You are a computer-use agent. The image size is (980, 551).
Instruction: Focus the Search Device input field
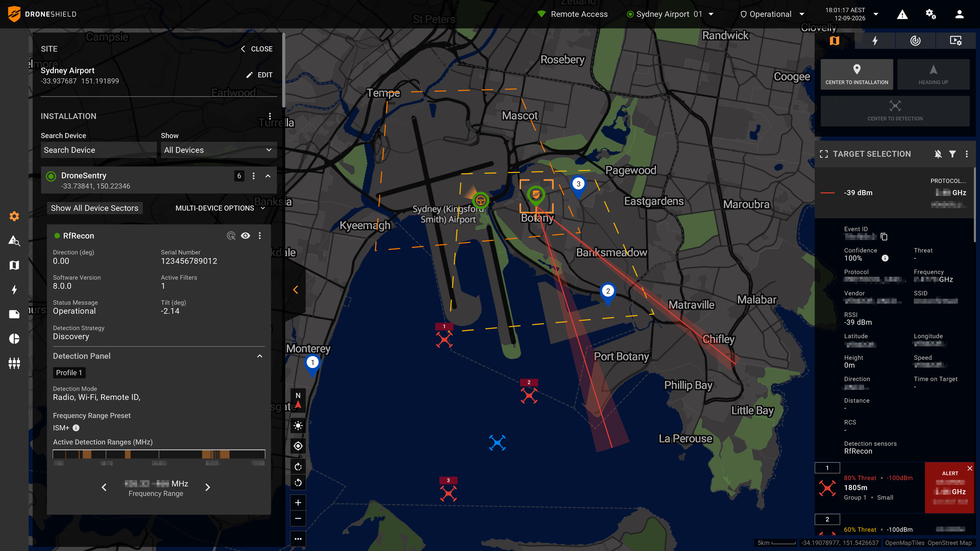point(98,150)
